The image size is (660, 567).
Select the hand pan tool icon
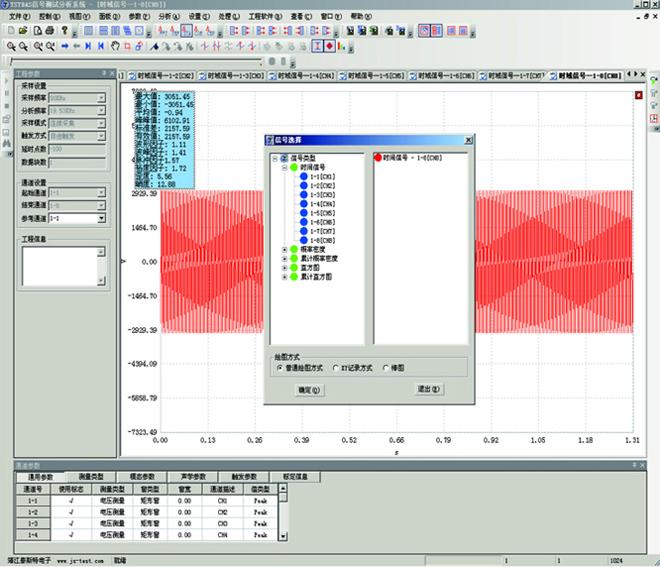pyautogui.click(x=115, y=46)
